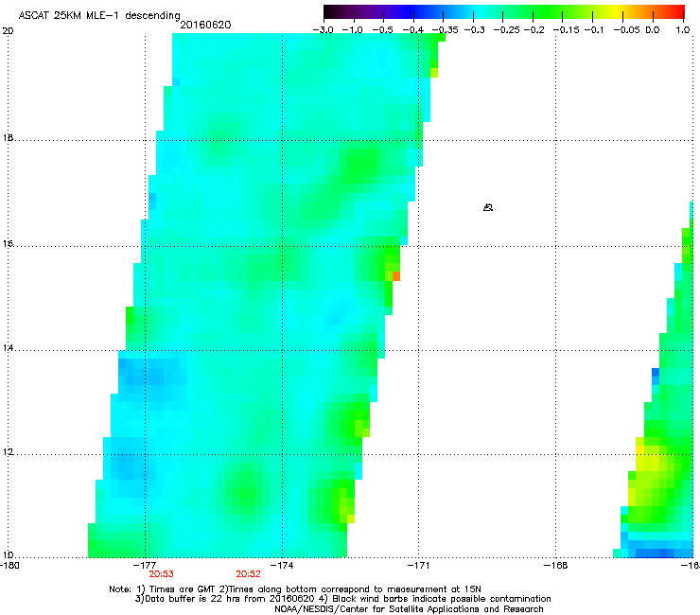This screenshot has width=700, height=615.
Task: Select the date label '20160620' under the title
Action: pyautogui.click(x=205, y=25)
